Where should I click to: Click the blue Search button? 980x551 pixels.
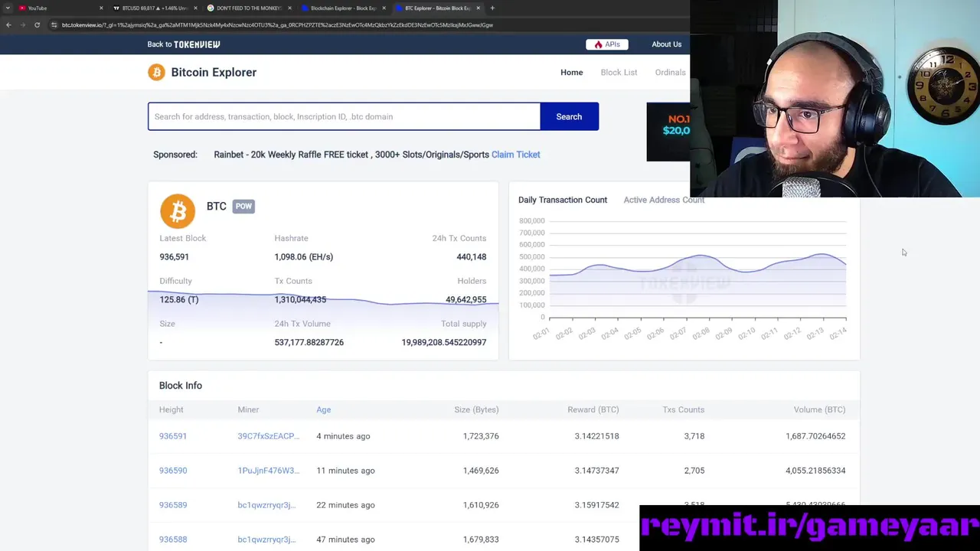tap(569, 116)
